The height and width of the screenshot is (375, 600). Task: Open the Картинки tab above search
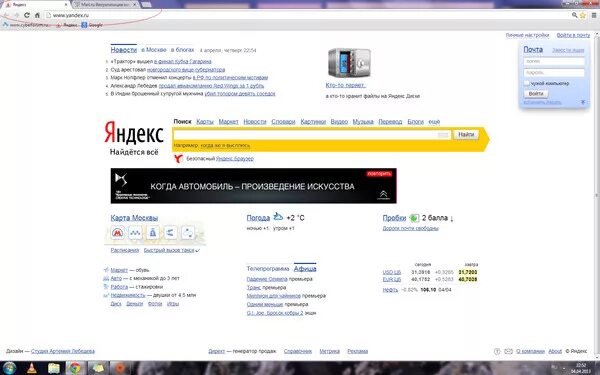[313, 122]
